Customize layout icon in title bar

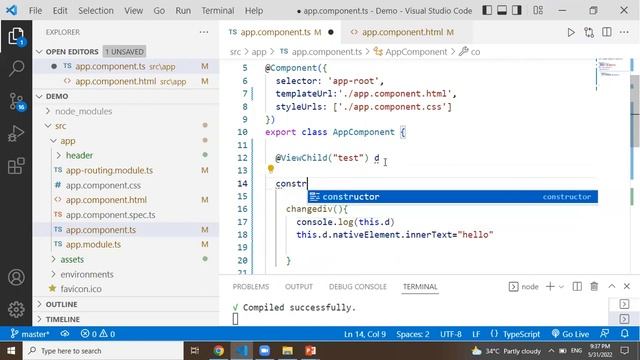[x=538, y=10]
